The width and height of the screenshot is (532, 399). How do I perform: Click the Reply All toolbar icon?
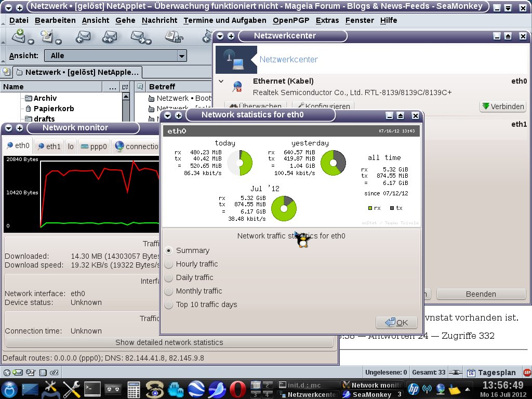[x=110, y=37]
